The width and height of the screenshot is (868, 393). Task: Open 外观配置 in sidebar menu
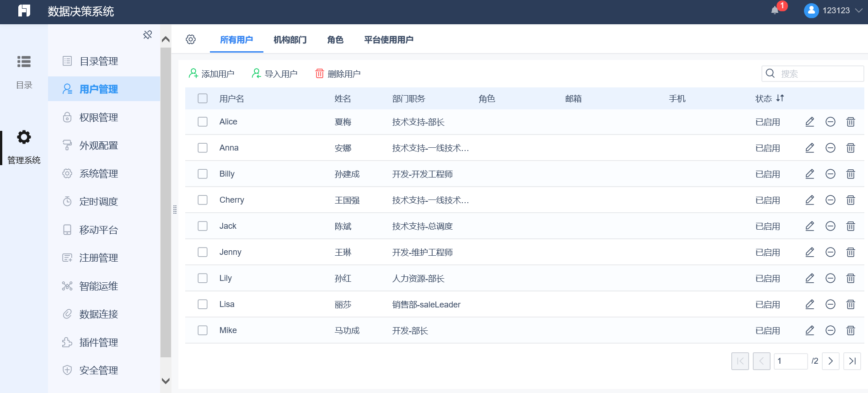click(x=104, y=145)
